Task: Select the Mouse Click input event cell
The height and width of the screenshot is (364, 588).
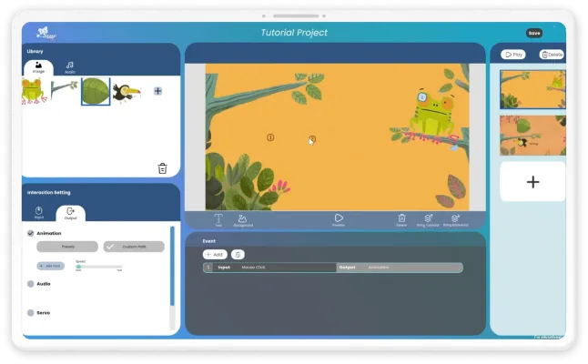Action: pos(275,268)
